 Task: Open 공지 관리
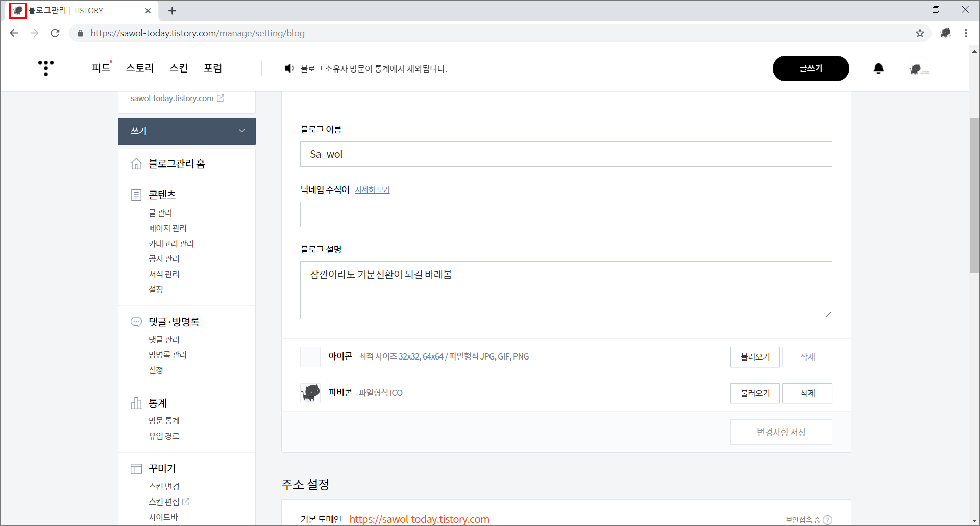[164, 259]
